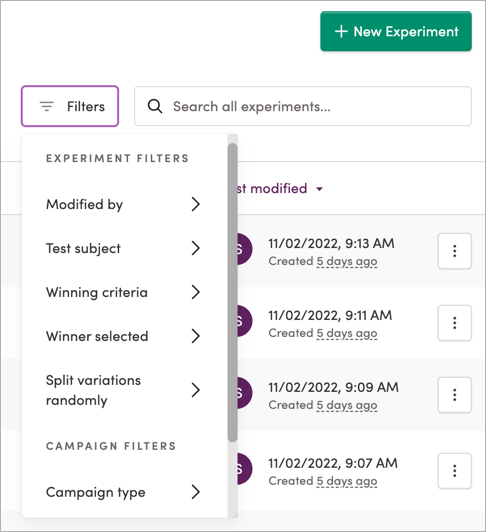Open kebab menu for 9:13 AM experiment
Viewport: 486px width, 532px height.
click(454, 251)
